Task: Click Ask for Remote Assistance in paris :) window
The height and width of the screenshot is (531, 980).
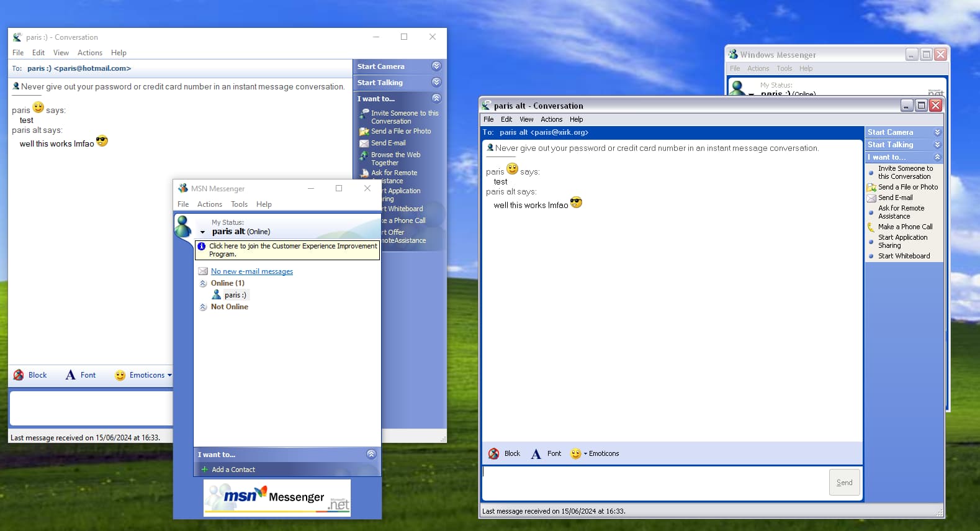Action: [x=389, y=177]
